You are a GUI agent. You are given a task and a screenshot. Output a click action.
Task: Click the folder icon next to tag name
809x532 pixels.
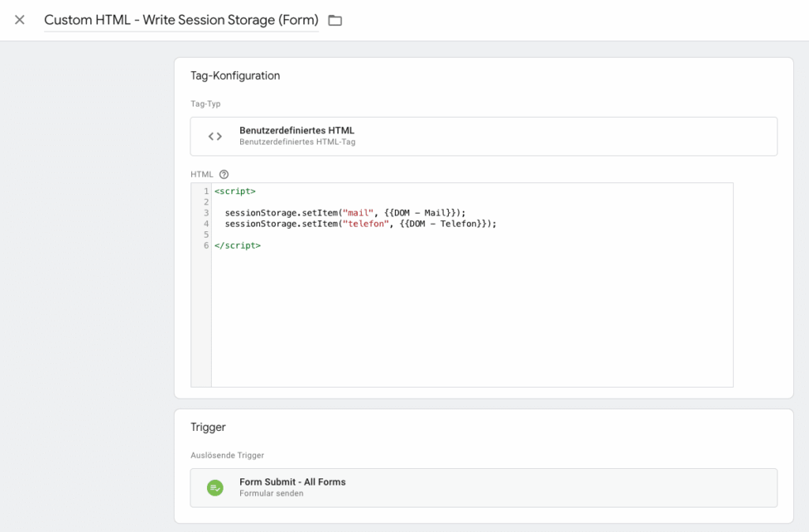point(334,20)
